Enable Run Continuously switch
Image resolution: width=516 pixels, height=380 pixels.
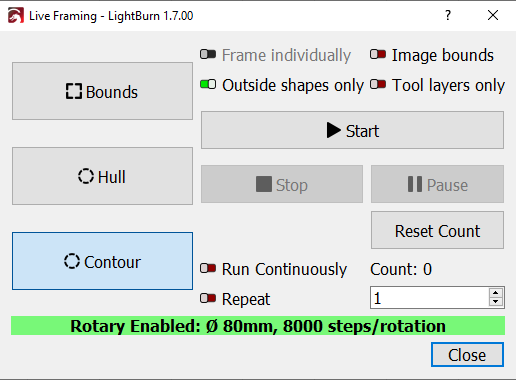pos(208,268)
